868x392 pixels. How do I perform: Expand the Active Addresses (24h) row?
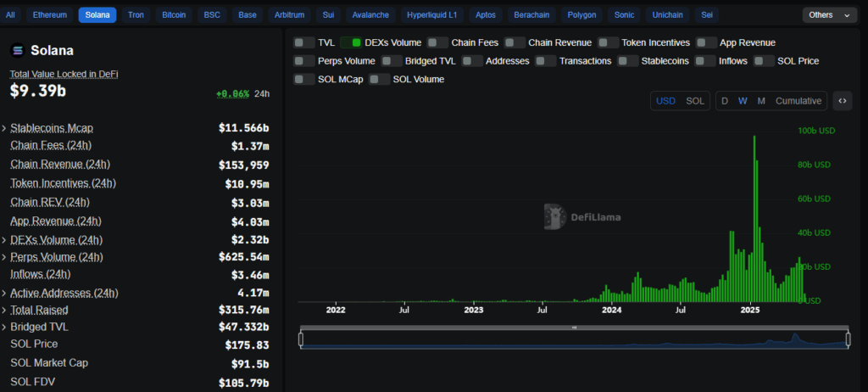pyautogui.click(x=4, y=294)
